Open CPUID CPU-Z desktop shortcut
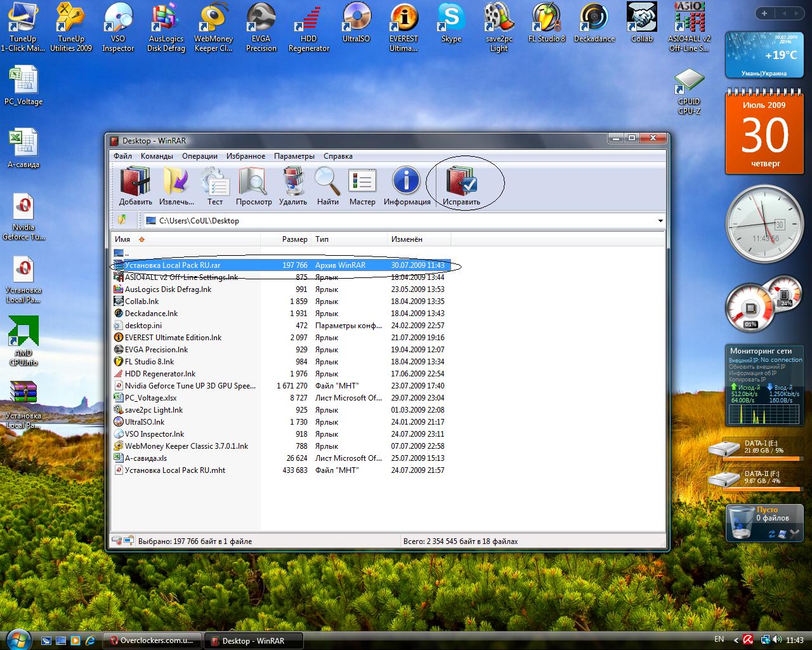This screenshot has height=650, width=812. coord(689,91)
